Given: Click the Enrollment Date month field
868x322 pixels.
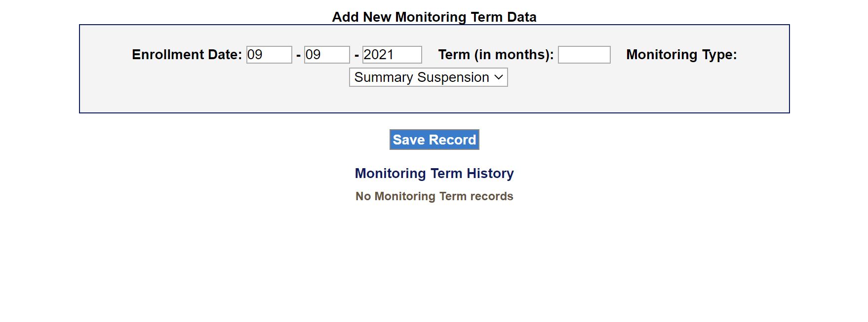Looking at the screenshot, I should point(269,55).
